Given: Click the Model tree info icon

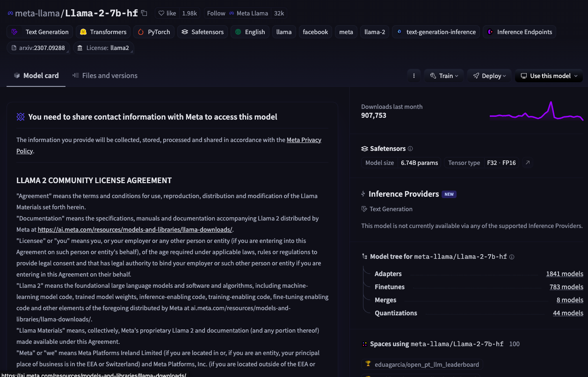Looking at the screenshot, I should (x=512, y=257).
